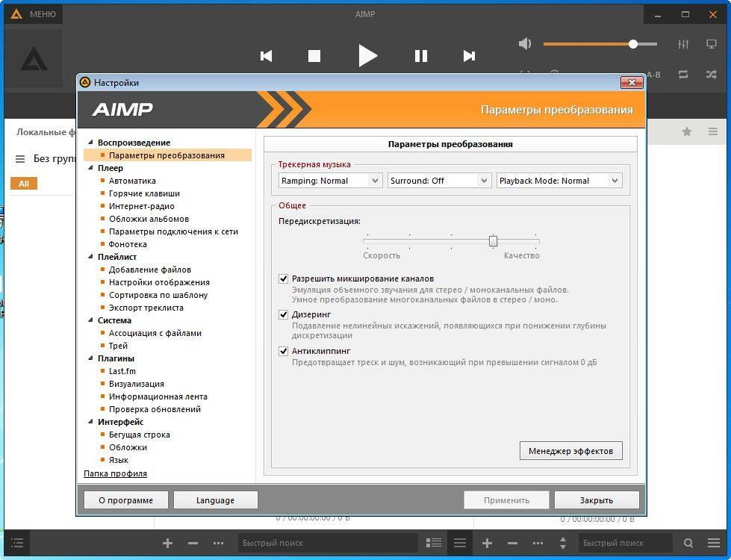Click the О программе button
The image size is (731, 560).
click(126, 500)
